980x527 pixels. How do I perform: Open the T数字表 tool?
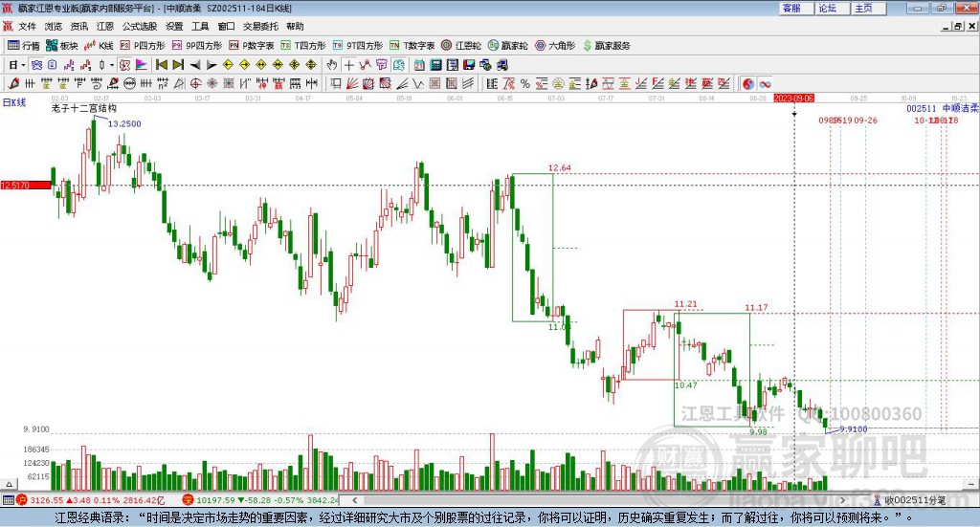412,46
